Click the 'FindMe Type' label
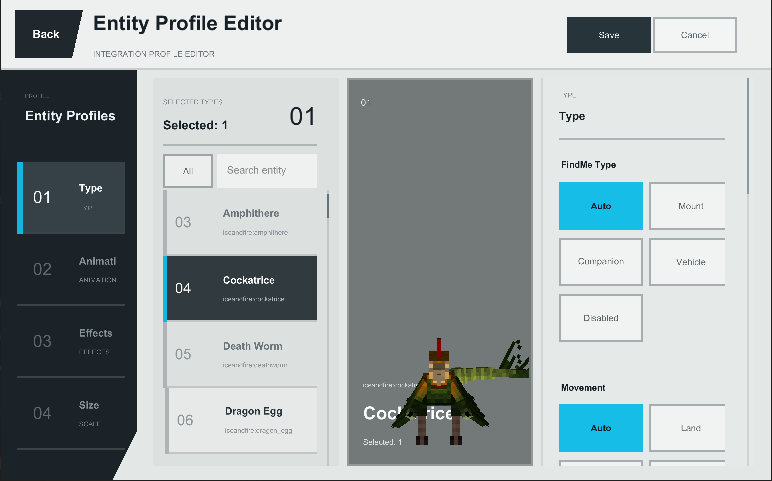Viewport: 772px width, 481px height. [x=588, y=165]
